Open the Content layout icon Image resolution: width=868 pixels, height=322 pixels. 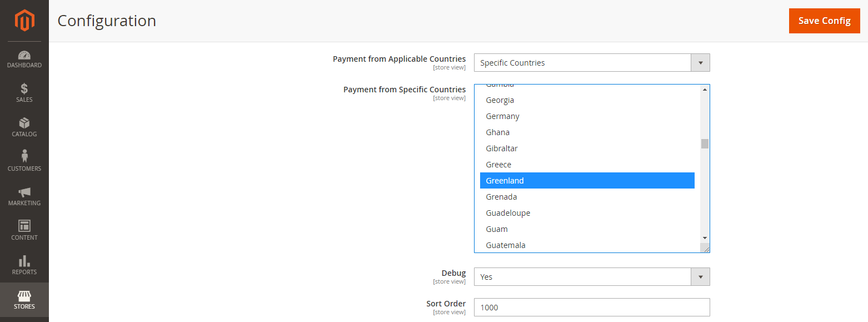tap(24, 226)
